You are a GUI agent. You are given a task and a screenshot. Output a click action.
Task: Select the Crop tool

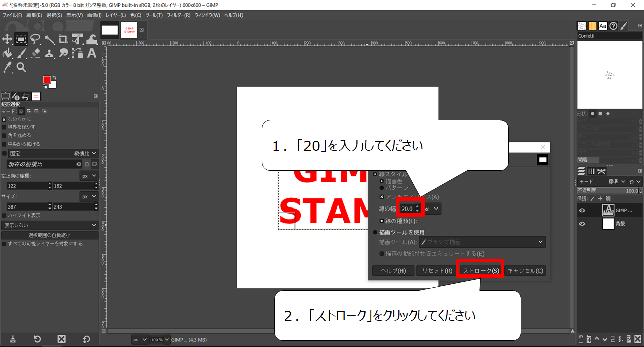tap(63, 39)
